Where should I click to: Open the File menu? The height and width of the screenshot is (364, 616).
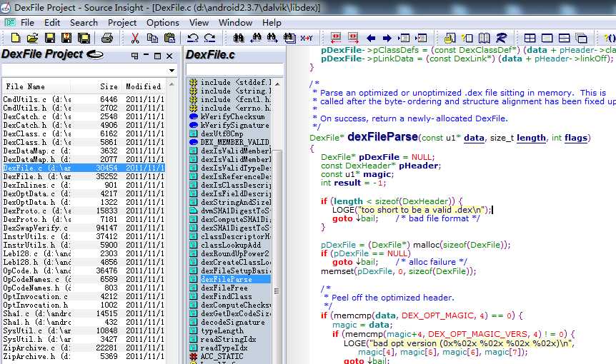coord(27,23)
